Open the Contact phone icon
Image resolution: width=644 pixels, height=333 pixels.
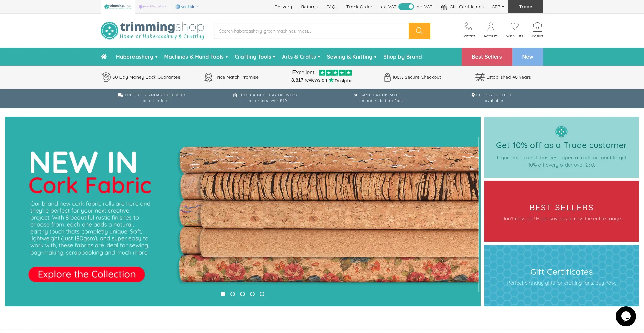468,27
